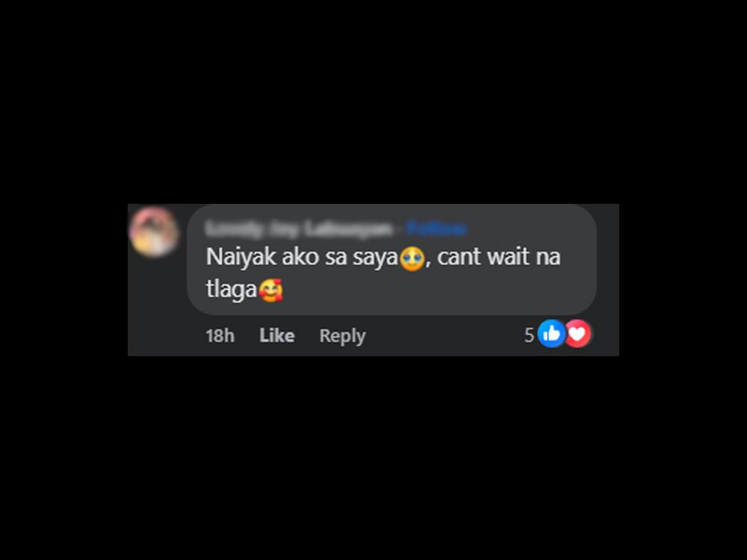Open the commenter's blurred profile picture

[x=155, y=231]
